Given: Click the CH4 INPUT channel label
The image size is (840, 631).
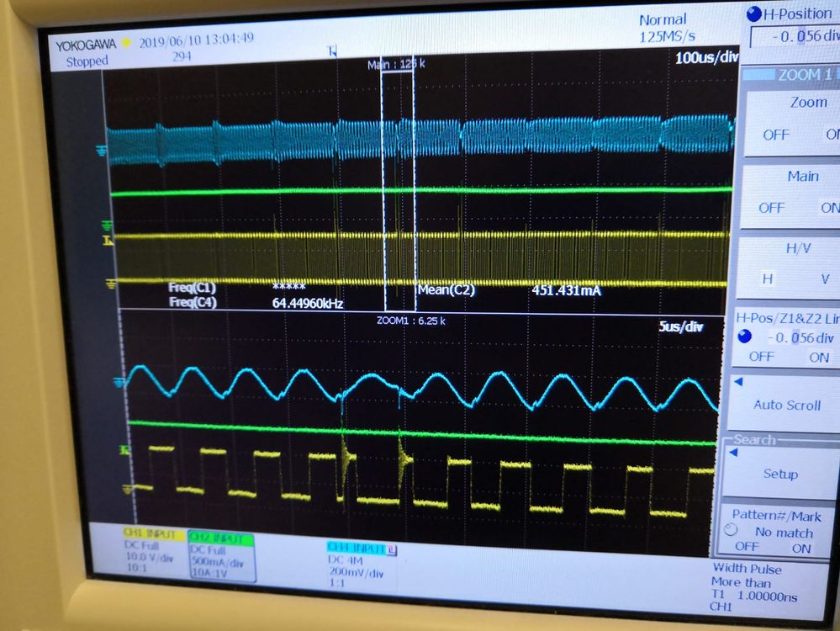Looking at the screenshot, I should click(357, 548).
